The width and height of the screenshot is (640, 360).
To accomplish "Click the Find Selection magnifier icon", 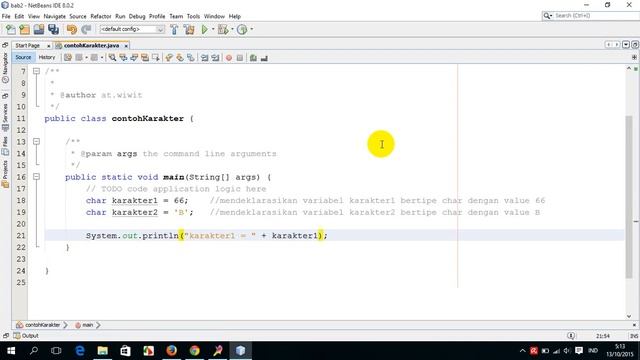I will coord(112,58).
